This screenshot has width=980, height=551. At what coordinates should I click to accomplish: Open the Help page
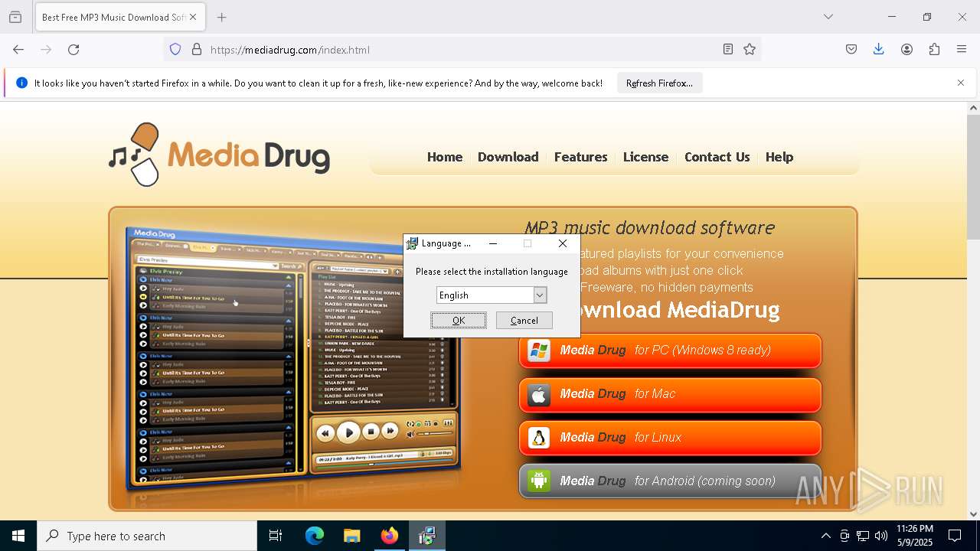click(779, 157)
